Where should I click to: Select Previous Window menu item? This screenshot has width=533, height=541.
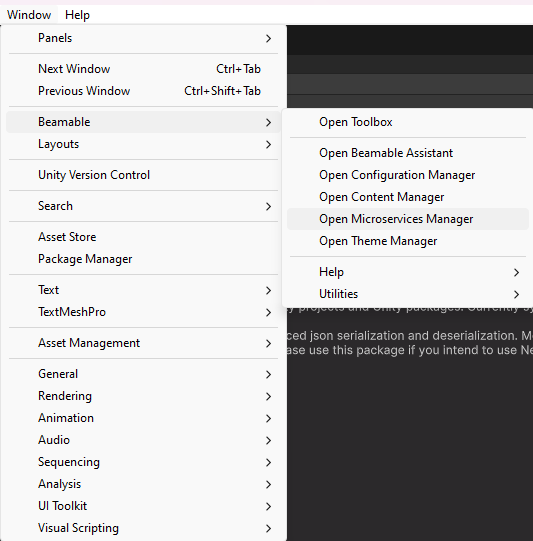[143, 91]
